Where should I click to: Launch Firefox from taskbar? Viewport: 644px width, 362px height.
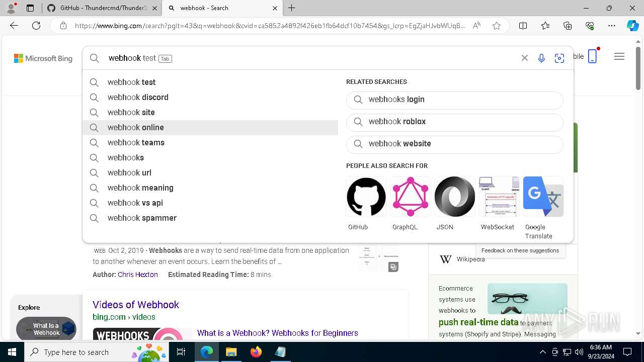coord(256,352)
